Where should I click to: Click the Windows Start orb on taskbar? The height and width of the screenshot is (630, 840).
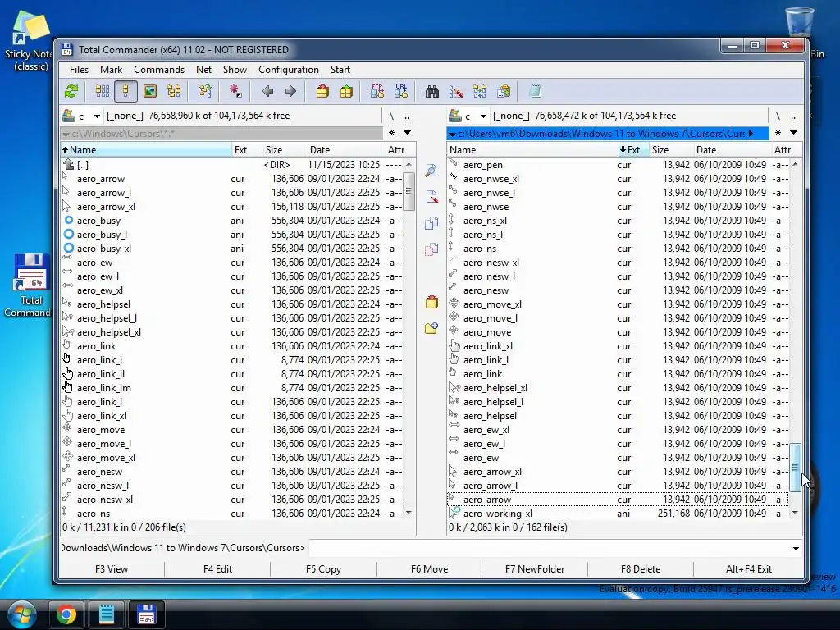tap(22, 614)
